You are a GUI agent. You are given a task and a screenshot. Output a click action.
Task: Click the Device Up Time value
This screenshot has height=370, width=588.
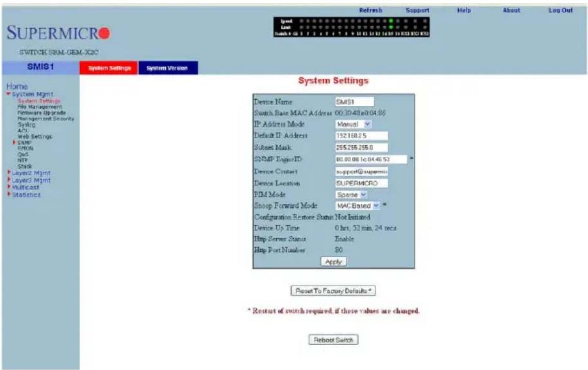(366, 227)
